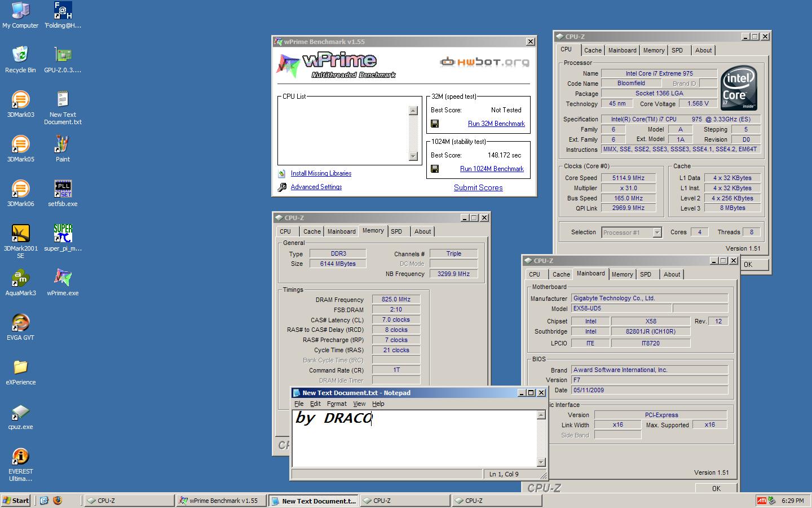This screenshot has width=812, height=508.
Task: Select the super_pi_mod desktop icon
Action: pyautogui.click(x=63, y=238)
